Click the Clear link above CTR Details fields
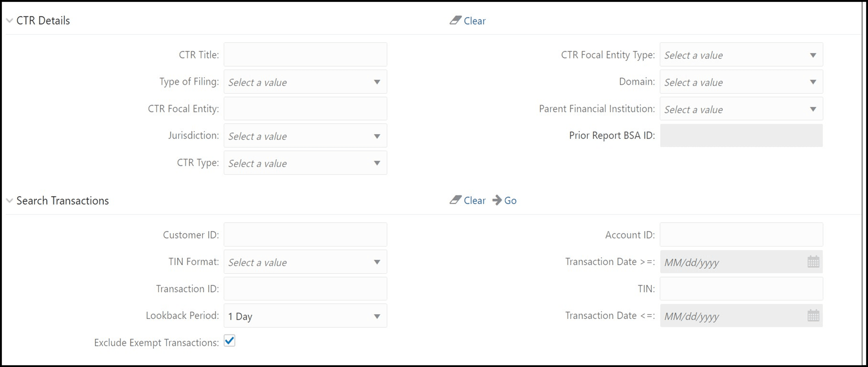The height and width of the screenshot is (367, 868). pos(475,21)
